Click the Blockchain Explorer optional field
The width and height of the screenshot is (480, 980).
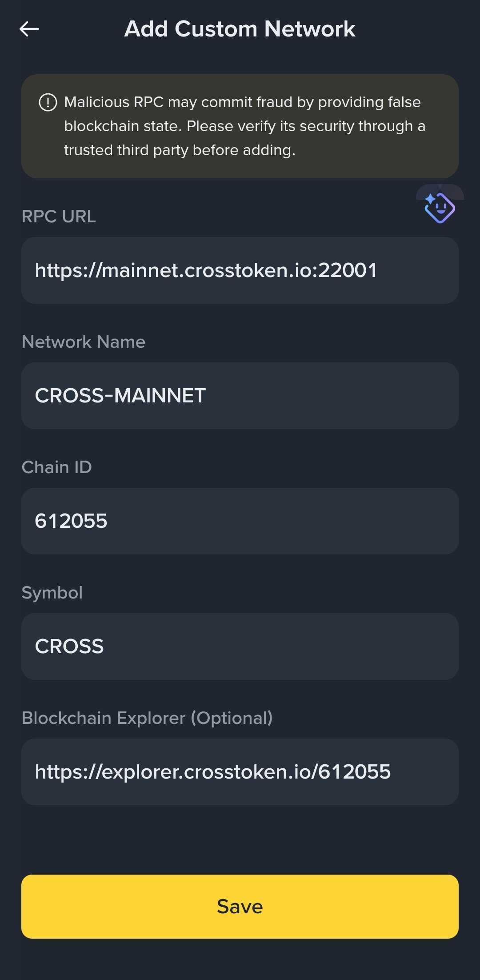[240, 772]
